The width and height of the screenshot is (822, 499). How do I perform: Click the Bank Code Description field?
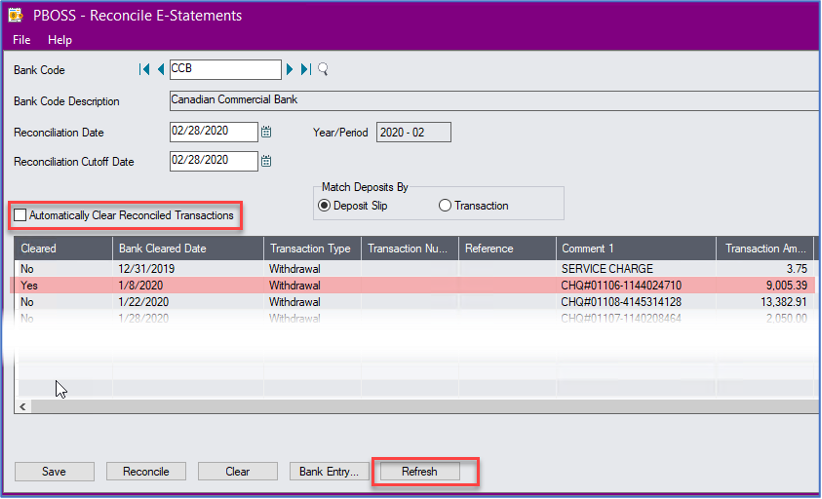(x=494, y=100)
